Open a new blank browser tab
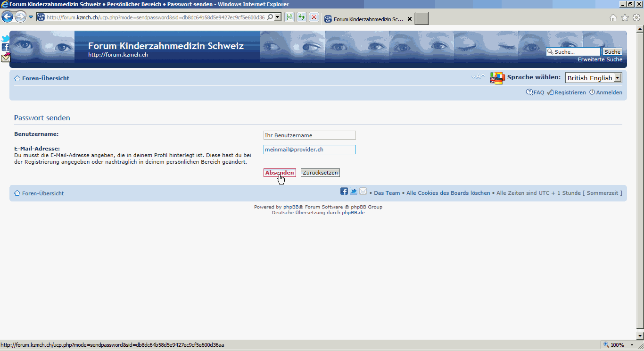Image resolution: width=644 pixels, height=351 pixels. (422, 19)
